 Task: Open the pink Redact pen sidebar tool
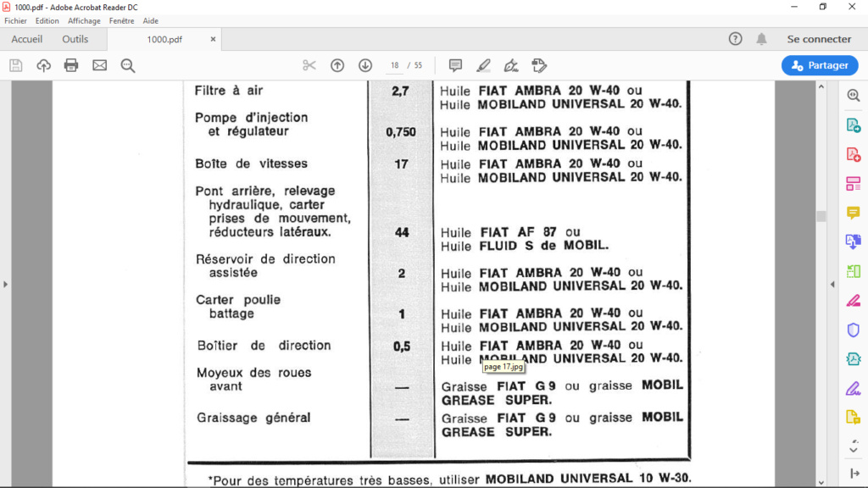[x=854, y=301]
